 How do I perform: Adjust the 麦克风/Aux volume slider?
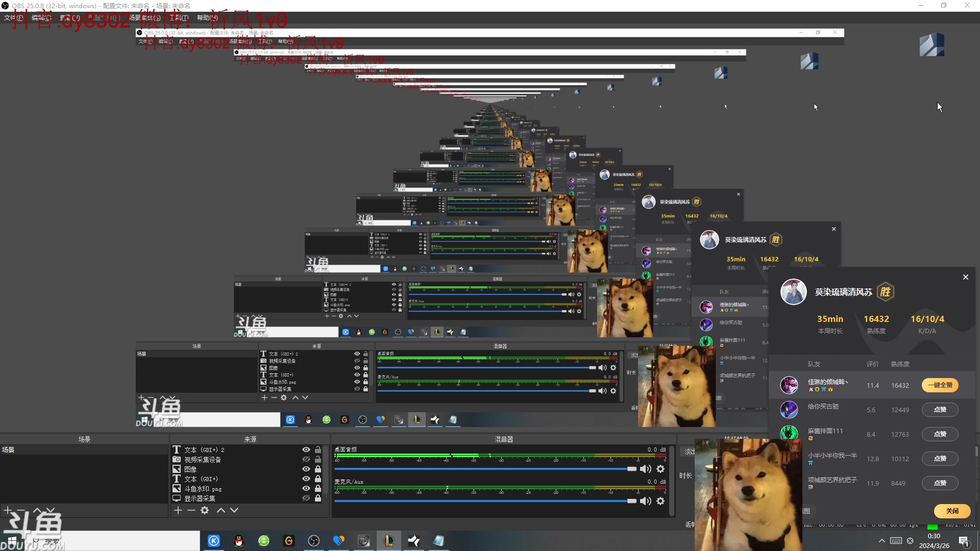click(x=485, y=501)
